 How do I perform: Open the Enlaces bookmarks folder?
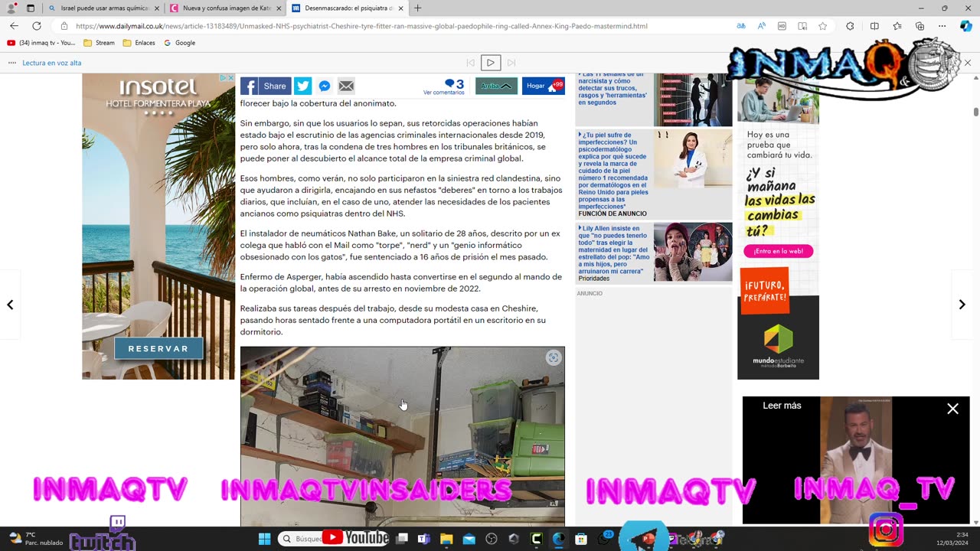click(x=139, y=43)
